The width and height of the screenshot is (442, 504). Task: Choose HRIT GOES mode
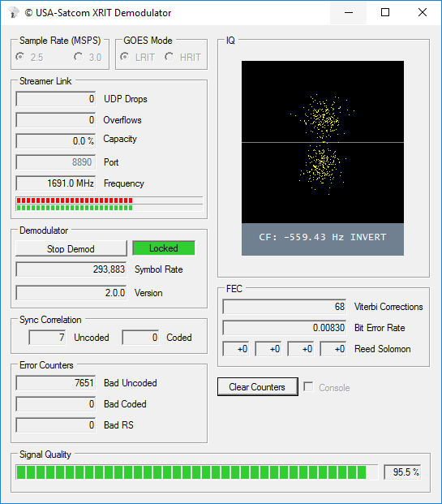(x=182, y=57)
